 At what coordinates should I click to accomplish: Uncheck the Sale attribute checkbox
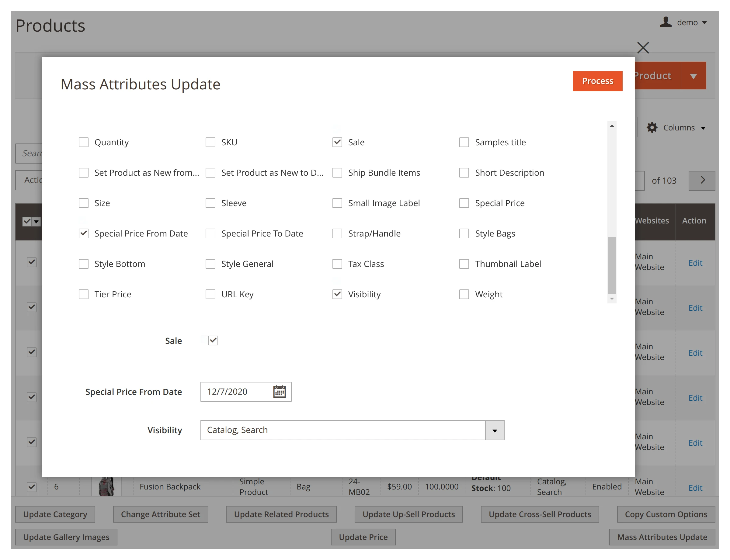click(x=337, y=142)
